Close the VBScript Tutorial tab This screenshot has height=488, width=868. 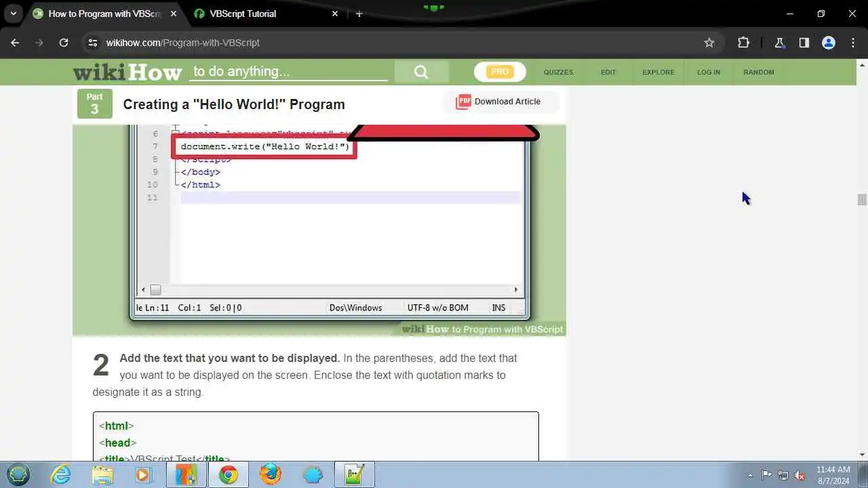pos(334,14)
